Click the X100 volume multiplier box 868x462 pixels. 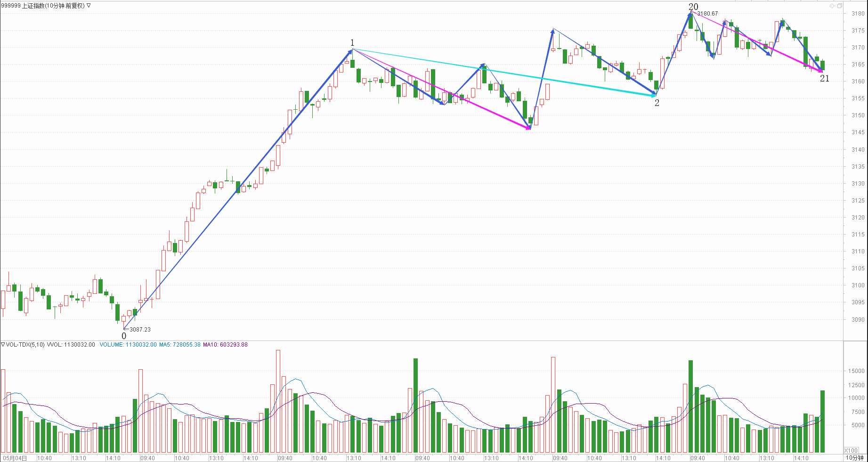click(851, 451)
